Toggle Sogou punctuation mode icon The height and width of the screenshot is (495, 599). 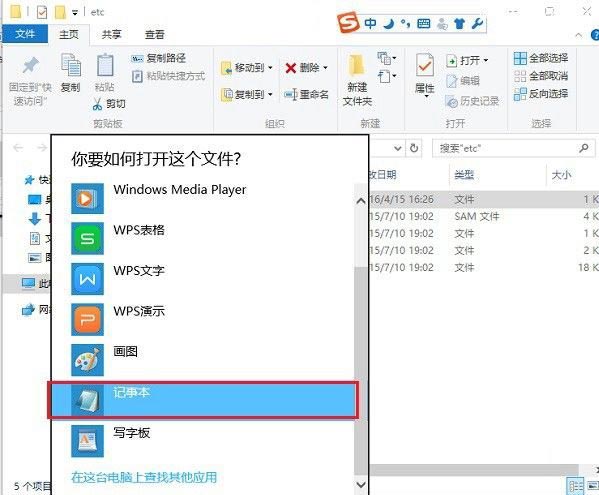pyautogui.click(x=406, y=24)
